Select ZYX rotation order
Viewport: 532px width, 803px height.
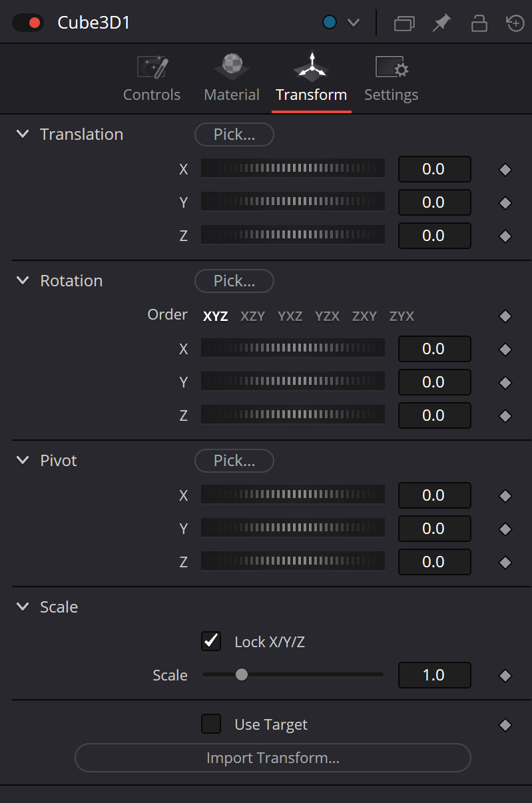(x=402, y=316)
